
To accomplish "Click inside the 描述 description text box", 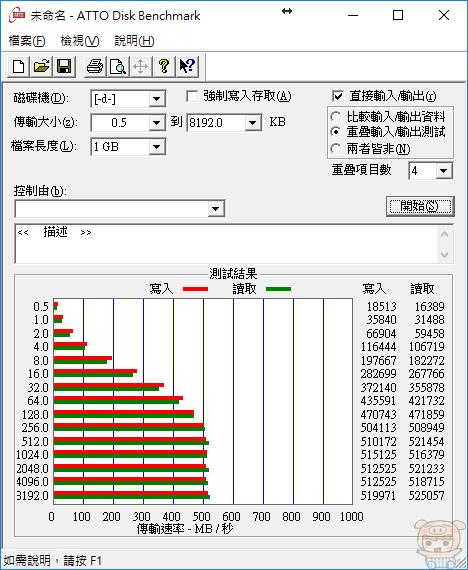I will 225,244.
